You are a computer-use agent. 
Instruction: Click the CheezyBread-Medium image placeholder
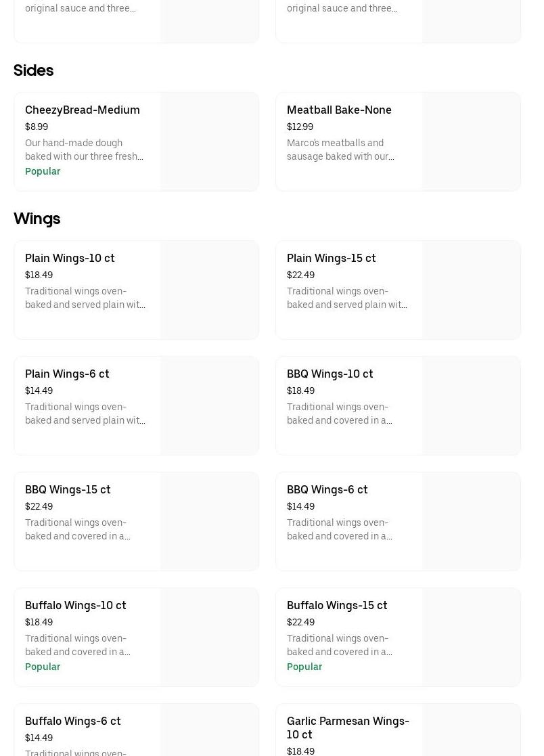(x=210, y=142)
